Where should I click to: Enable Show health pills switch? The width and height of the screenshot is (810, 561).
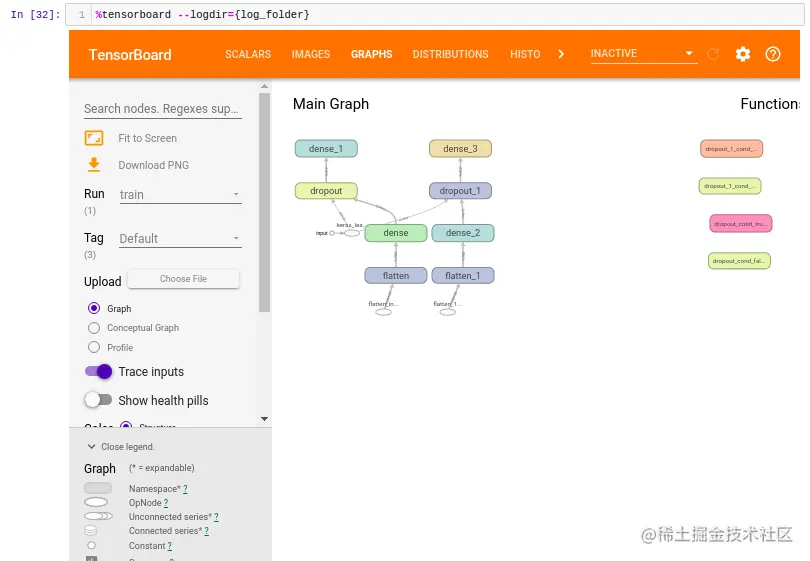point(99,400)
